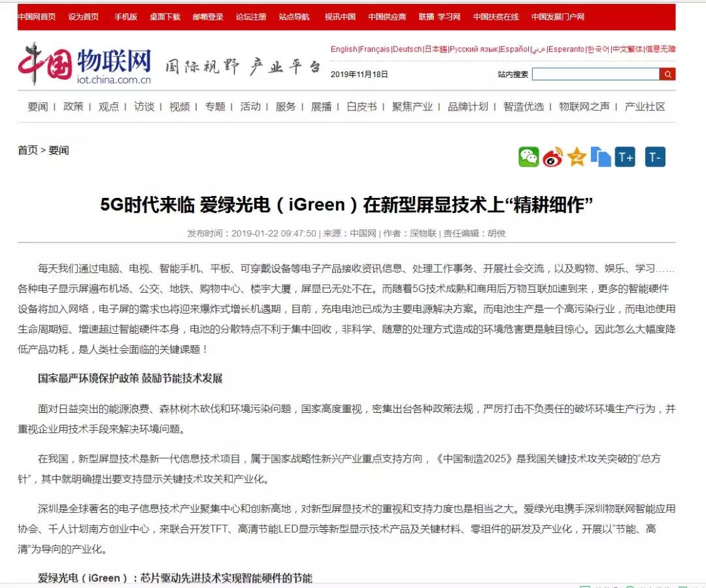Open 物联网之声 section
706x588 pixels.
[584, 106]
